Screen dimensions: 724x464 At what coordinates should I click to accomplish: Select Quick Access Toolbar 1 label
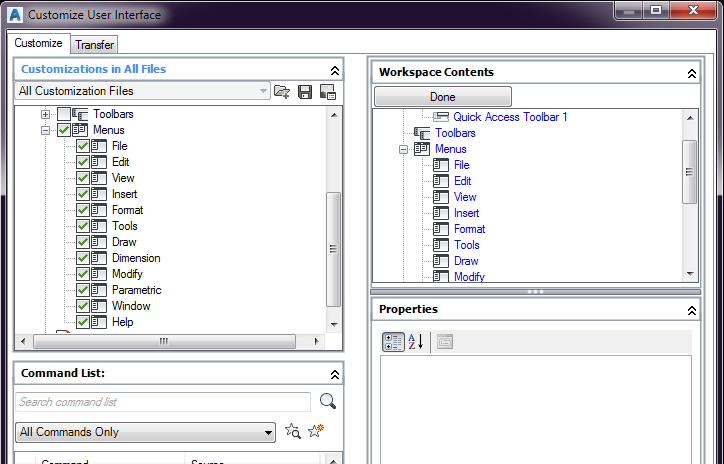[510, 117]
